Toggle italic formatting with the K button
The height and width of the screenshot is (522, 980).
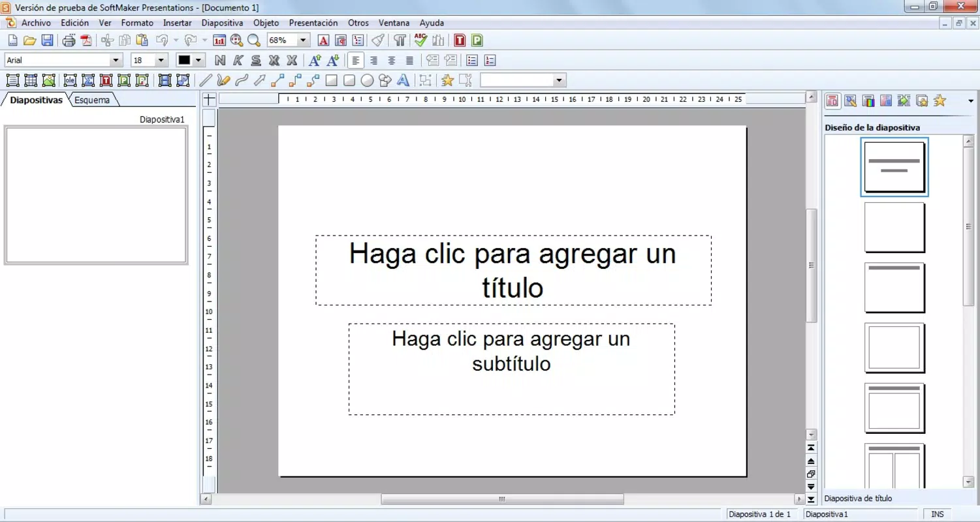click(238, 61)
